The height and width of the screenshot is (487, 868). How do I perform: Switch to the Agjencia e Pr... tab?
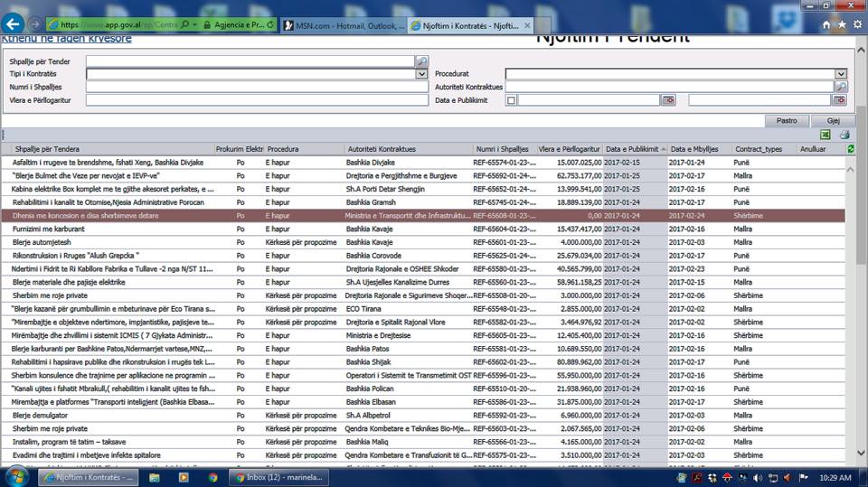(244, 25)
